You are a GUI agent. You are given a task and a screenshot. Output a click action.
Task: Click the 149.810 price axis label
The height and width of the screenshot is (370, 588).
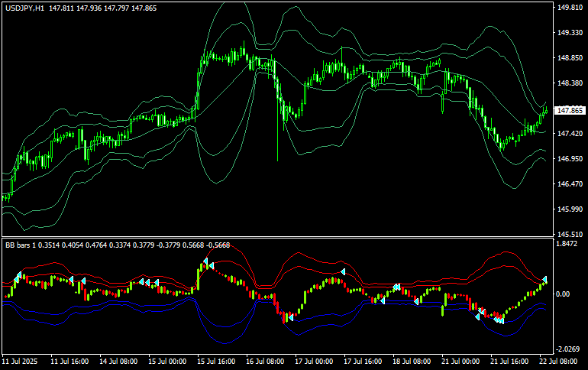[x=570, y=8]
